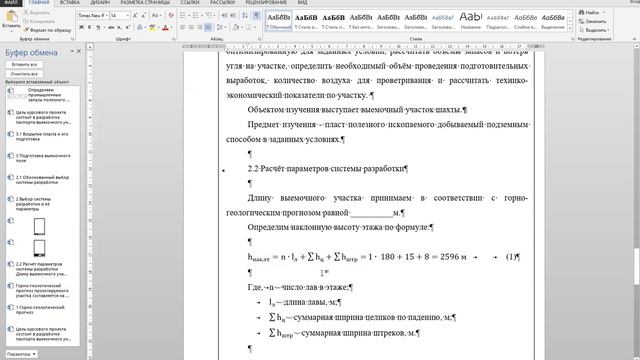This screenshot has width=640, height=360.
Task: Expand the Styles gallery more arrow
Action: point(571,29)
